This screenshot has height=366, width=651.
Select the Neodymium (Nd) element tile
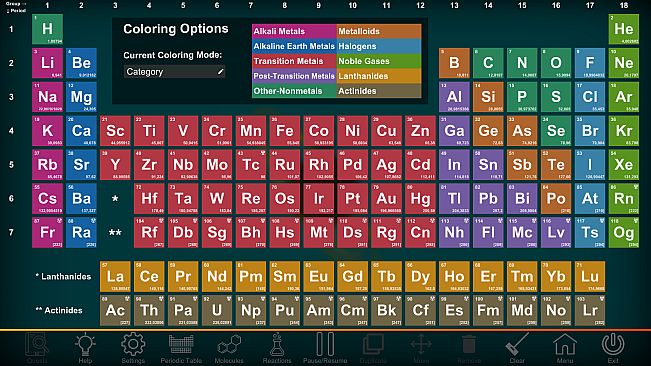(x=217, y=276)
